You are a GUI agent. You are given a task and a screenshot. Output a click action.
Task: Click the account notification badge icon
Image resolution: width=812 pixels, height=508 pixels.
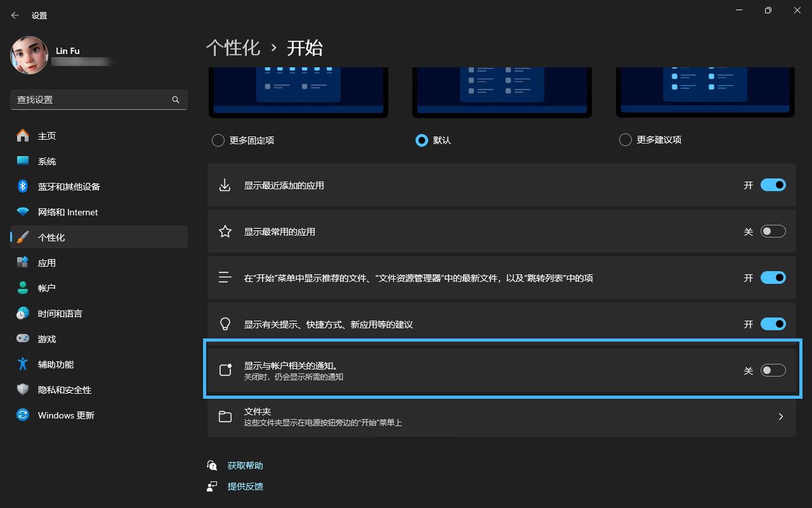point(225,370)
